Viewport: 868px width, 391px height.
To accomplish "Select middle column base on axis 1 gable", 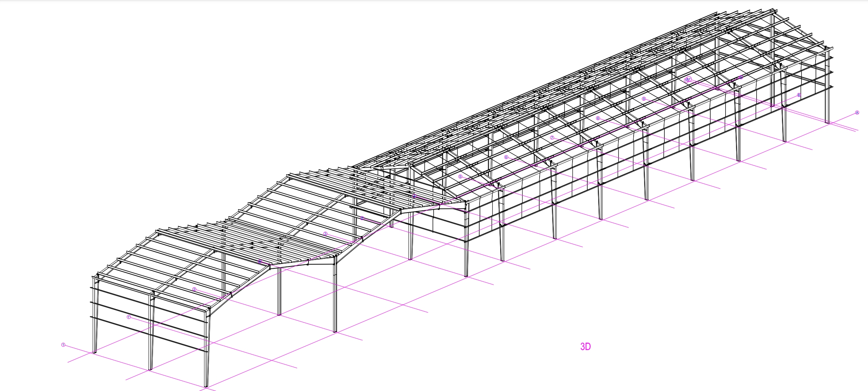I will tap(150, 368).
